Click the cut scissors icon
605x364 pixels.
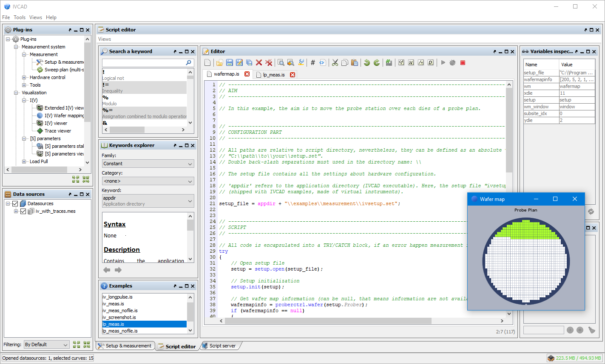click(335, 62)
